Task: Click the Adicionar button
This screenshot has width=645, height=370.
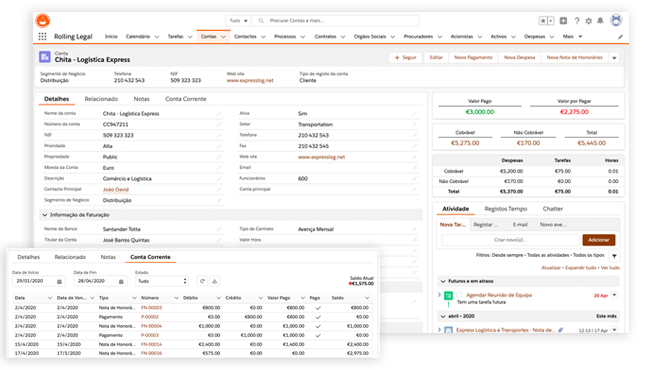Action: click(599, 240)
